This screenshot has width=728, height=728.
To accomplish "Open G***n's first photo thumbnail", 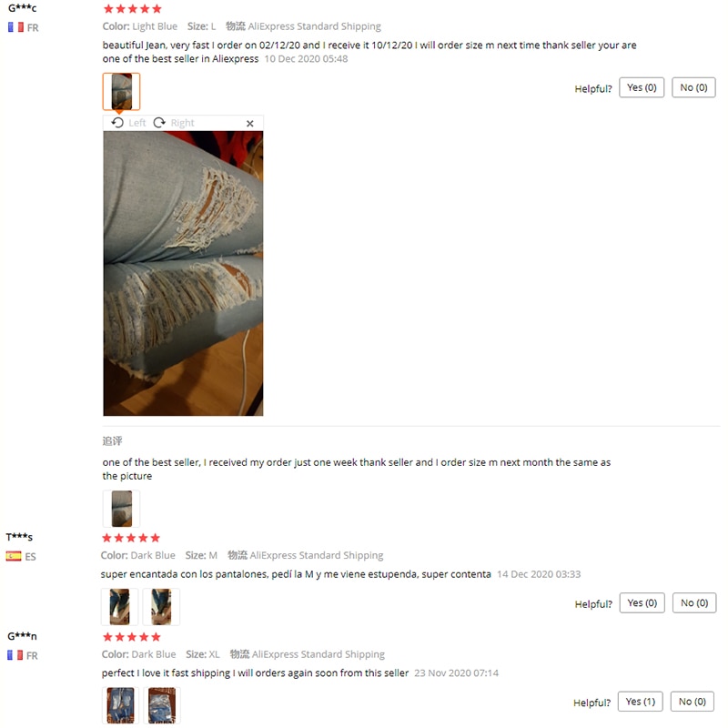I will [120, 705].
